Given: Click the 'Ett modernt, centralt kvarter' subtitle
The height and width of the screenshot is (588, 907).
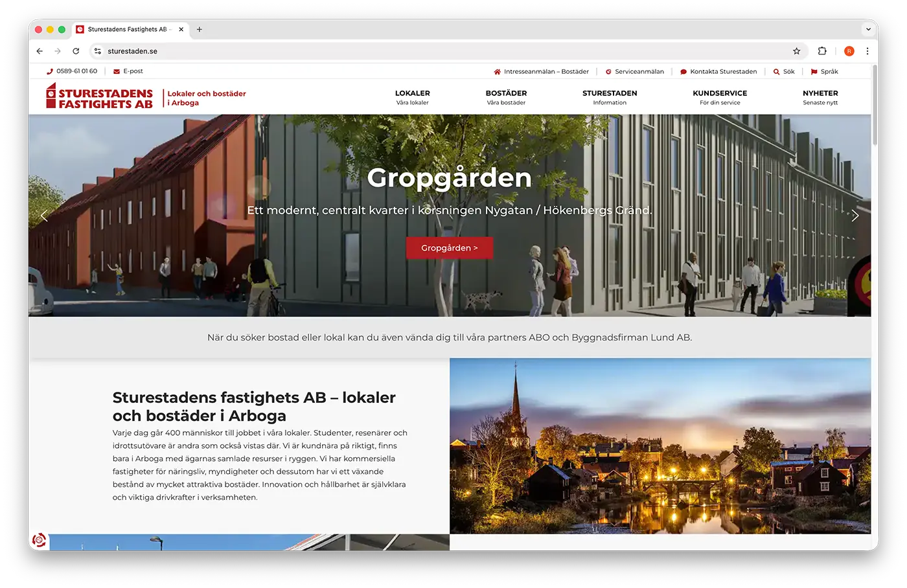Looking at the screenshot, I should pos(450,210).
